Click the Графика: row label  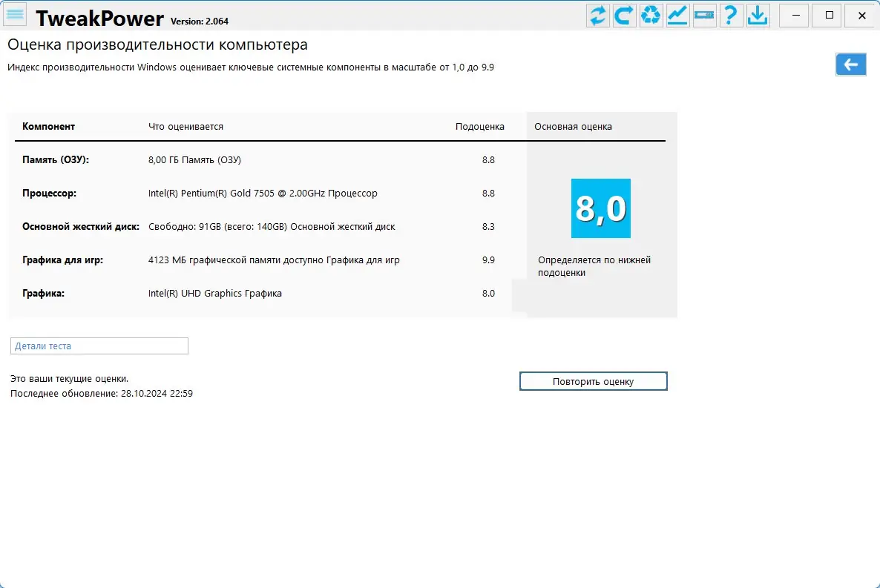coord(43,294)
